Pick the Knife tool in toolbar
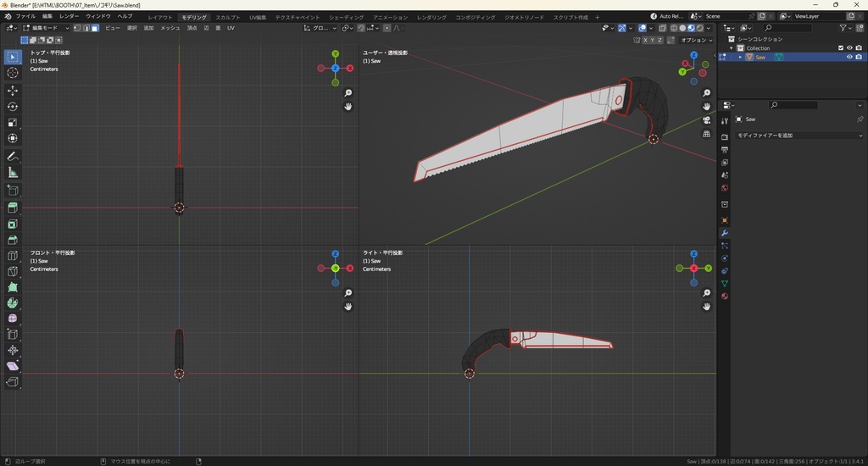The height and width of the screenshot is (466, 868). pyautogui.click(x=13, y=272)
